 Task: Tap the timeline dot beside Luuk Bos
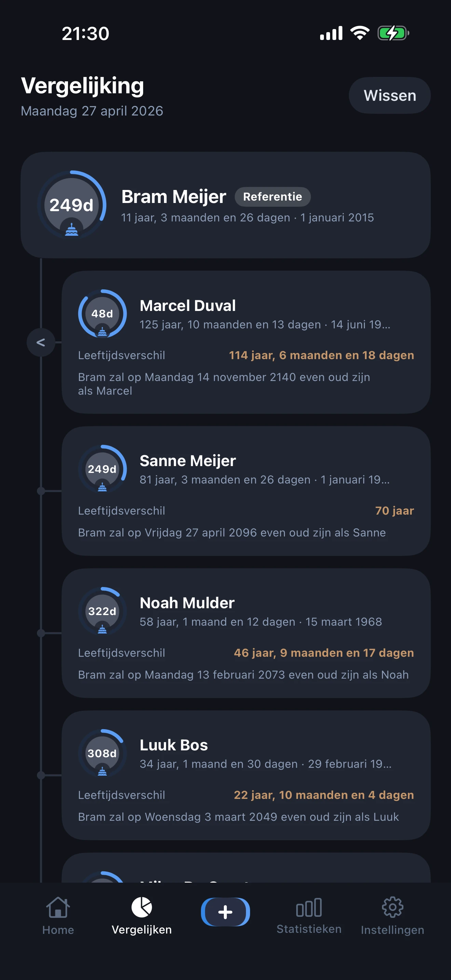click(41, 775)
